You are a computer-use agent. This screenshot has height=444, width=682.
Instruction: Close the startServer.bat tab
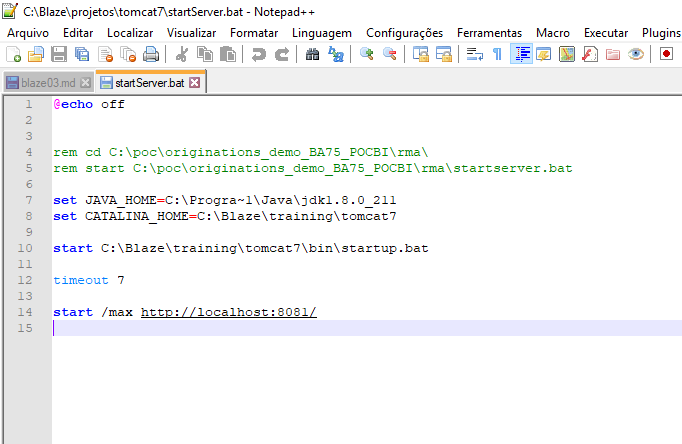coord(195,83)
